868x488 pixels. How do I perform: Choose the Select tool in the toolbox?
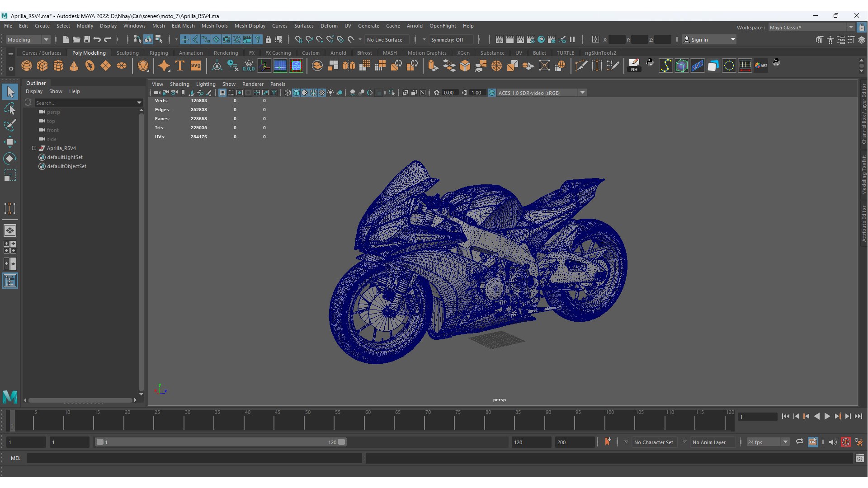pyautogui.click(x=10, y=92)
